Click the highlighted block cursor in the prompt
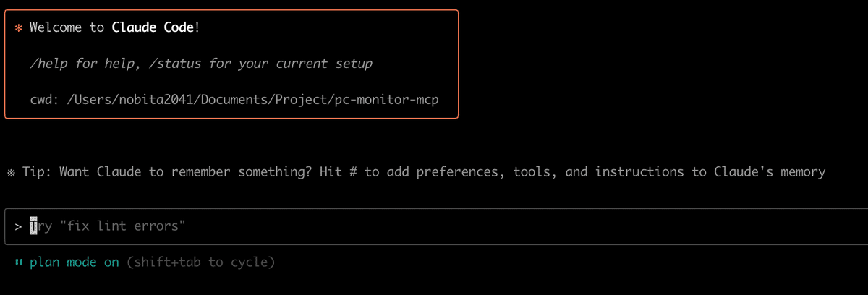 click(x=33, y=226)
